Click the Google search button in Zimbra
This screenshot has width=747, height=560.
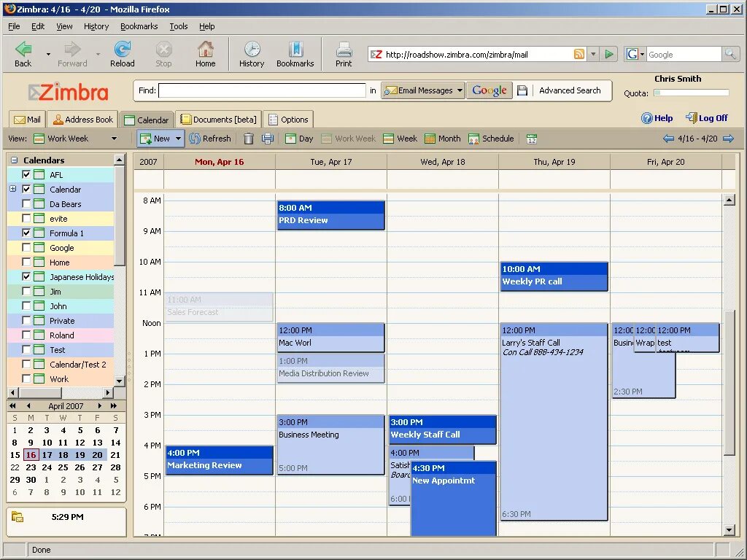(489, 90)
